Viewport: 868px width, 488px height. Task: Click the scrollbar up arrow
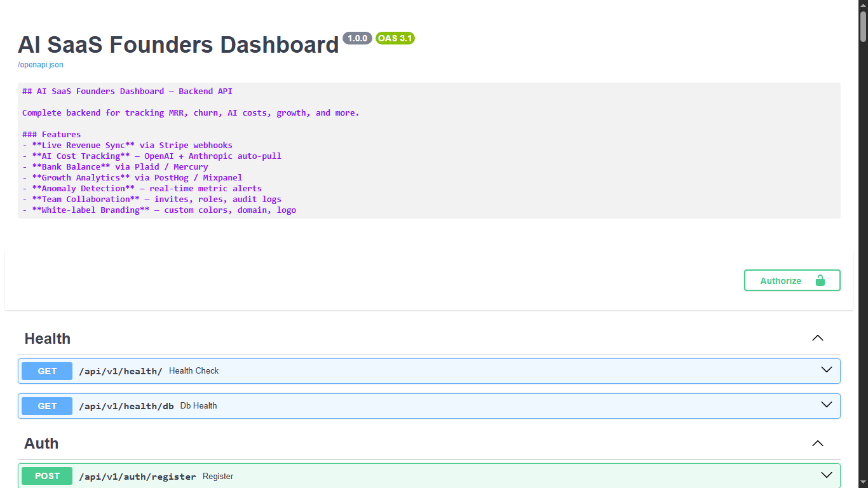click(x=864, y=5)
